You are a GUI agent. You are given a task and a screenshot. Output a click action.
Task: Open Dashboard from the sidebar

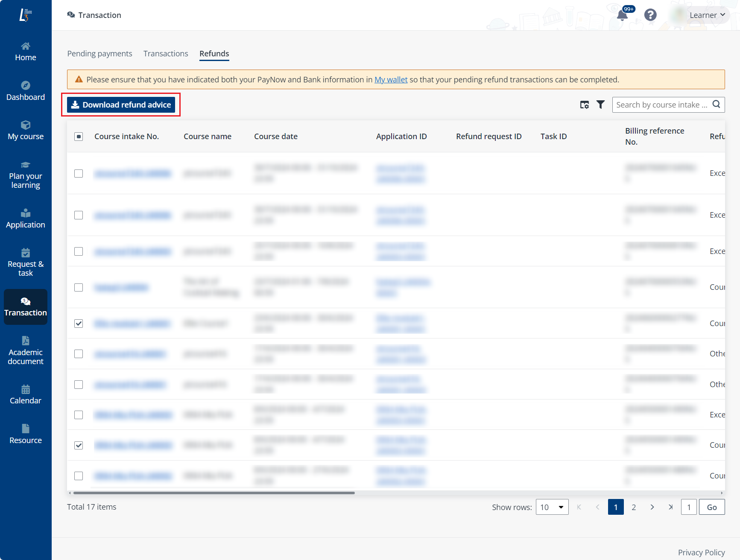click(x=26, y=91)
